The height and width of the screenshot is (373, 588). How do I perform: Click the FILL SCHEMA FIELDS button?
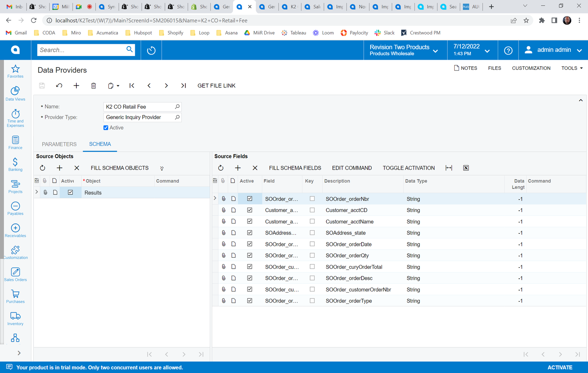(295, 168)
